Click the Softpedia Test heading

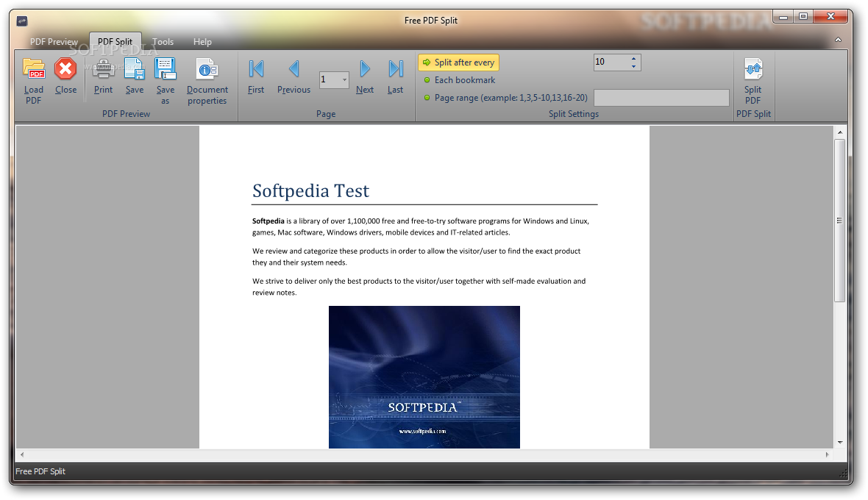tap(310, 191)
